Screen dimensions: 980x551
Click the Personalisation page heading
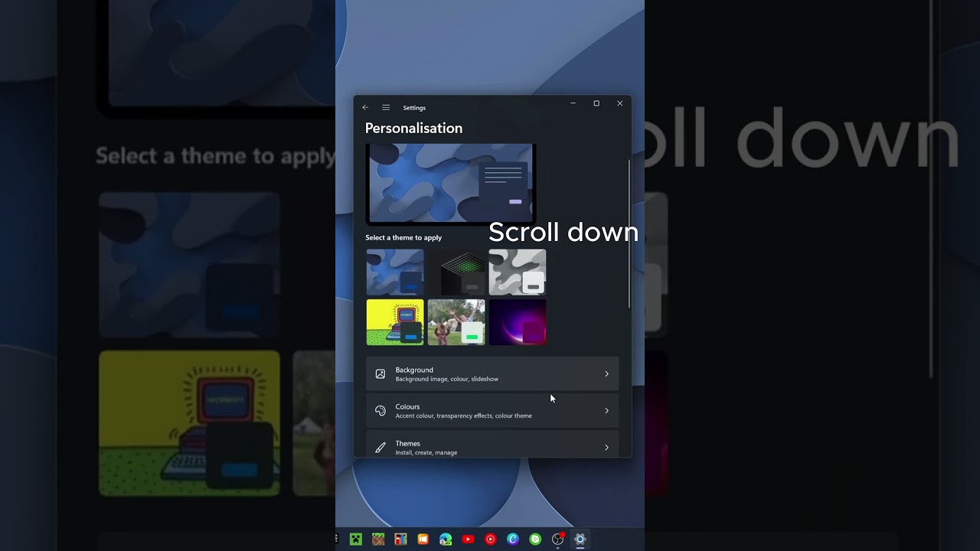413,129
